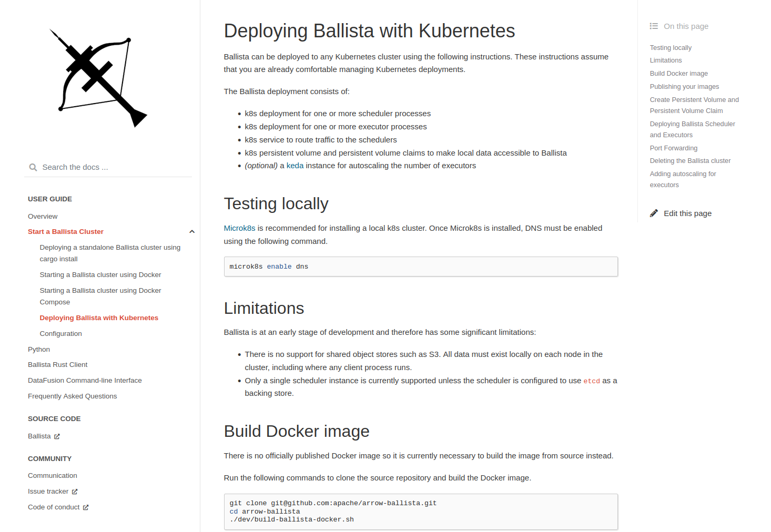Follow the Microk8s hyperlink
771x532 pixels.
(x=239, y=228)
